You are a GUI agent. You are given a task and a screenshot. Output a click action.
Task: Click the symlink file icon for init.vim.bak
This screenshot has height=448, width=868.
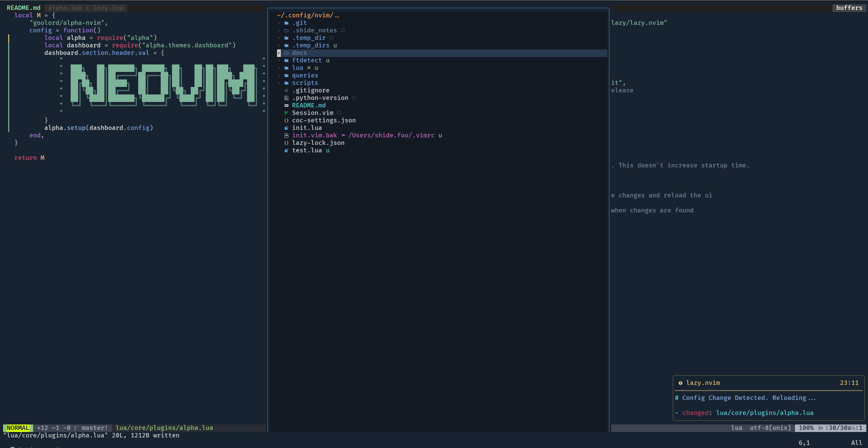(286, 135)
